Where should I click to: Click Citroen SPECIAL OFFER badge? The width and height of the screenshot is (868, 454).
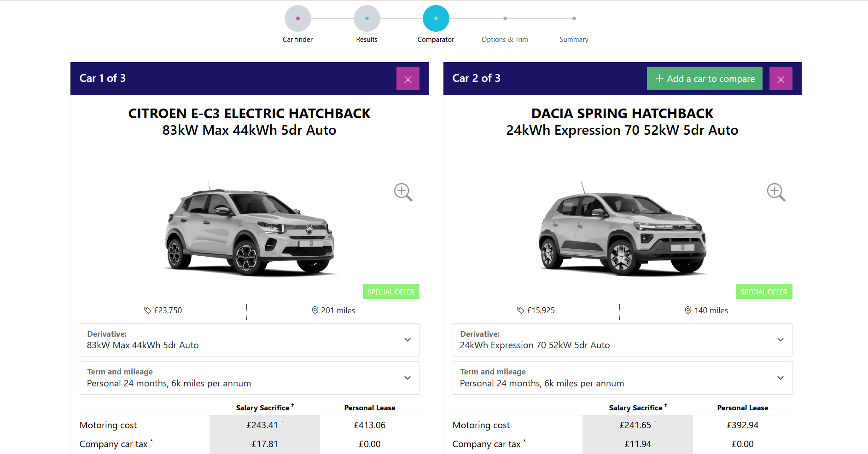[391, 292]
